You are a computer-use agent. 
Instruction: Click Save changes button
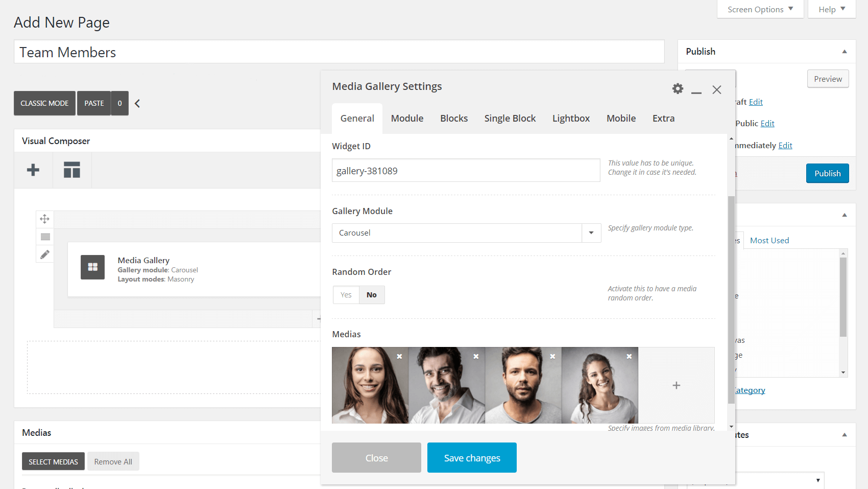coord(472,458)
